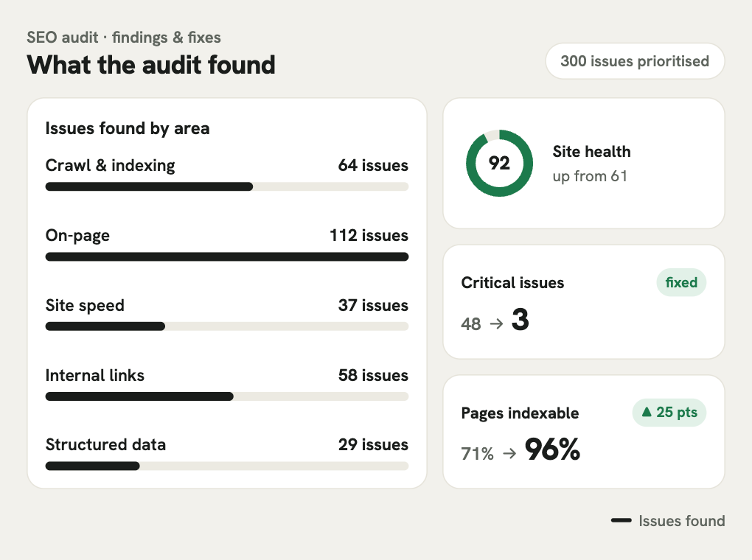Click the Internal links progress bar
The image size is (752, 560).
227,396
